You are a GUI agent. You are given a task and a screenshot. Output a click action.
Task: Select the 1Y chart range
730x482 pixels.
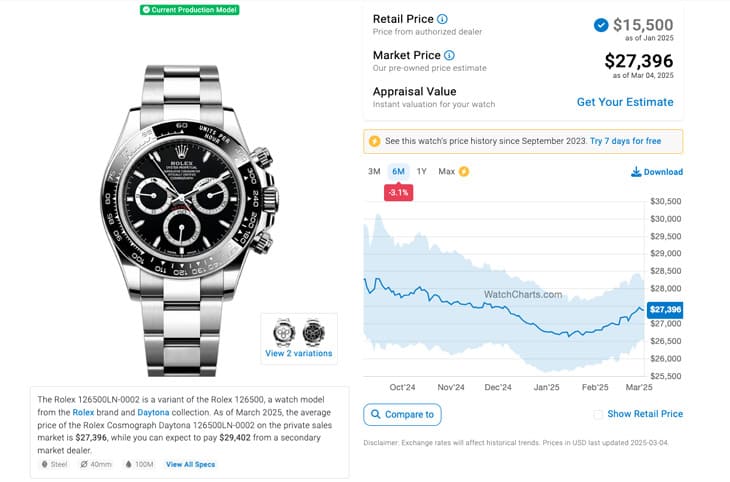[422, 171]
